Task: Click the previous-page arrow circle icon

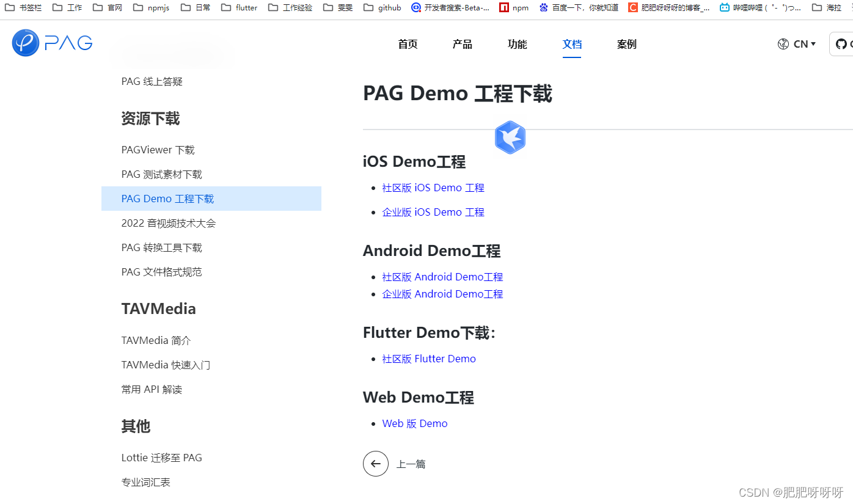Action: (x=376, y=464)
